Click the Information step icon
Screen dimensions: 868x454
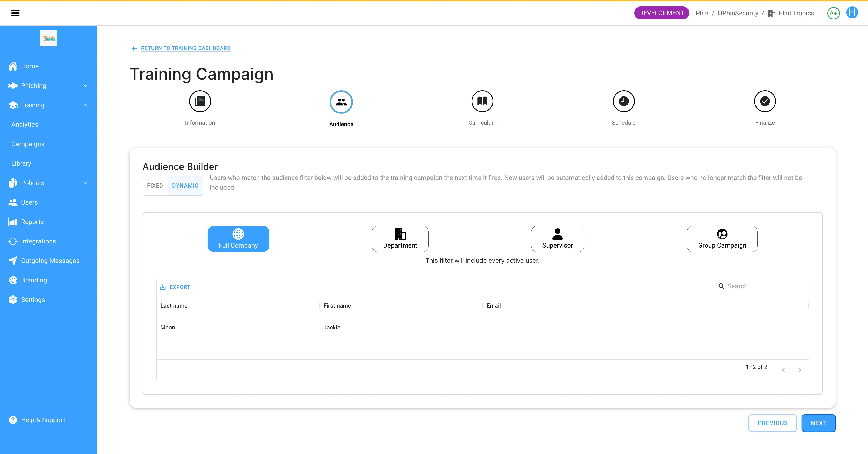tap(200, 101)
